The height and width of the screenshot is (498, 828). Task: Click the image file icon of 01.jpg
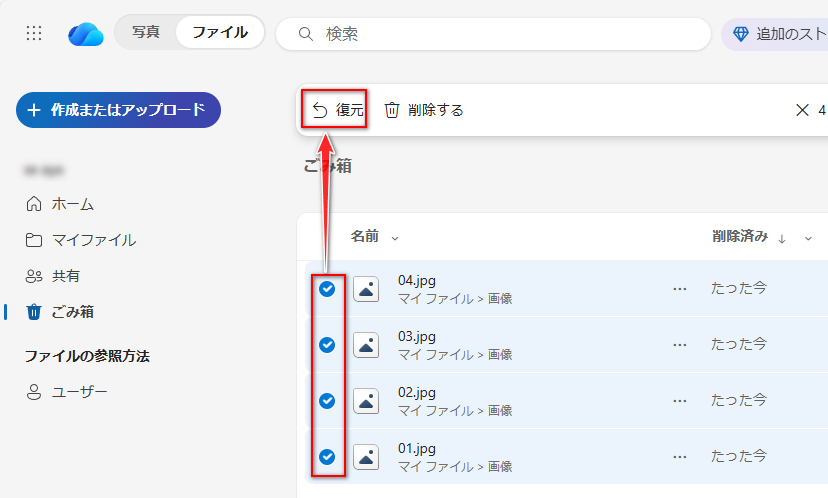[x=366, y=457]
